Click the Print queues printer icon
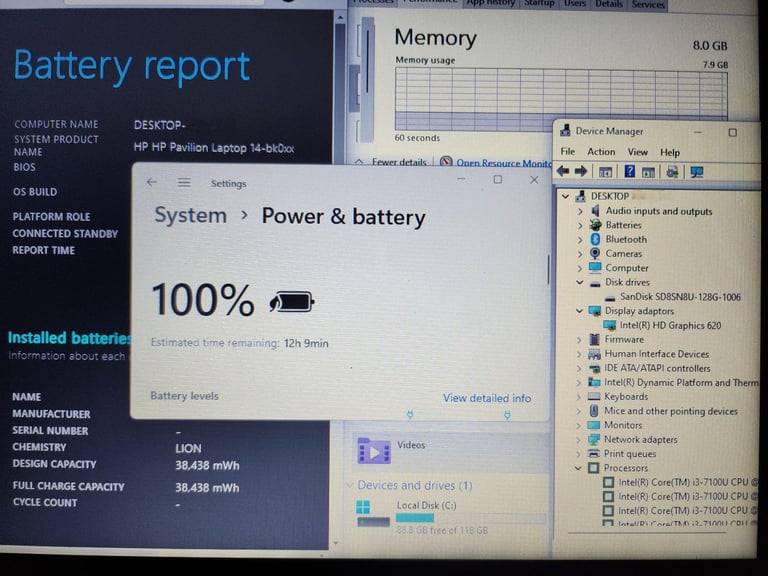This screenshot has width=768, height=576. click(x=594, y=454)
